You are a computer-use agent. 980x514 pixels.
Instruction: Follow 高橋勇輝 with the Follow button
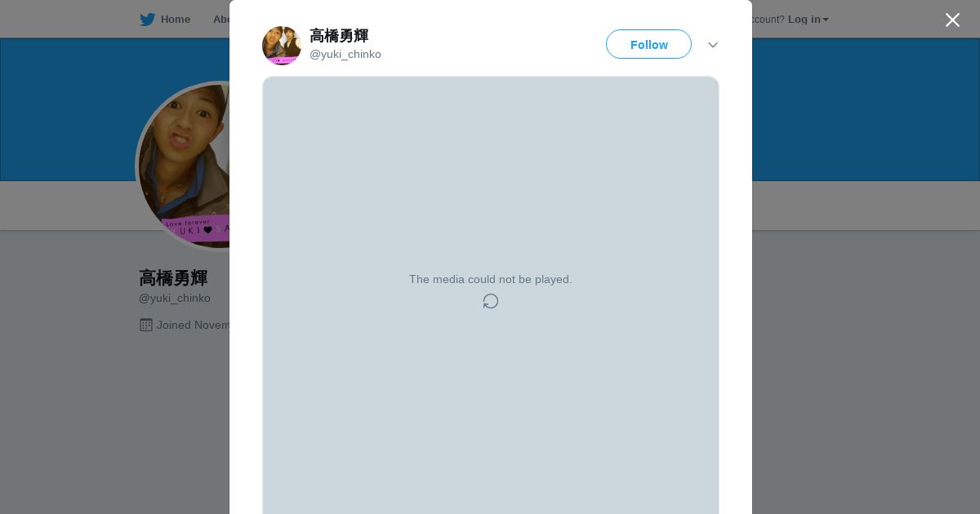pos(648,44)
